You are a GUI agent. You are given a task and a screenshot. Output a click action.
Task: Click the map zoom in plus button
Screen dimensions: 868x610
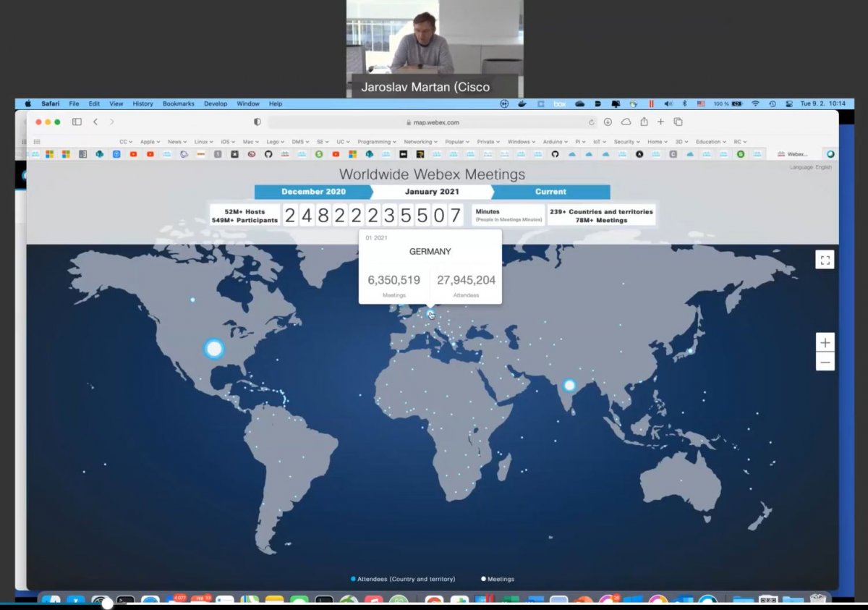click(825, 342)
